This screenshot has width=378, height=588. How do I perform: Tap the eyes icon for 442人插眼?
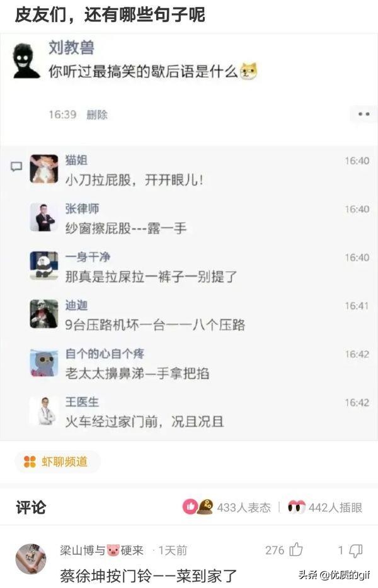pyautogui.click(x=296, y=507)
